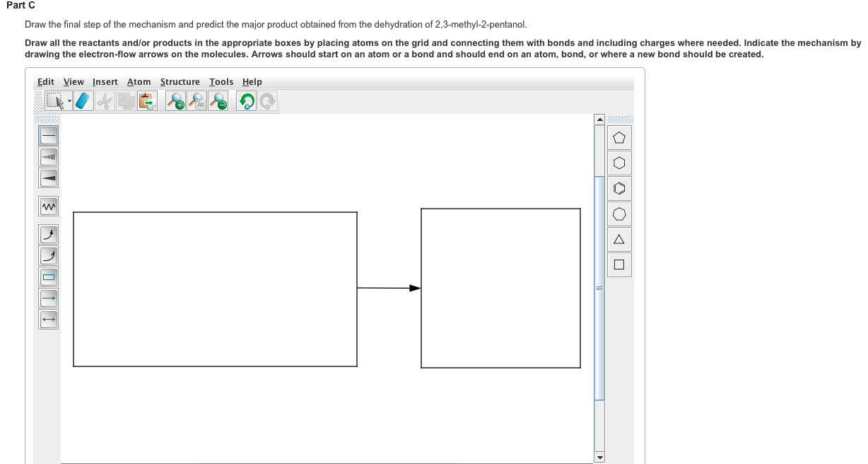Click the Import/paste clipboard icon
The height and width of the screenshot is (464, 868).
(x=146, y=100)
